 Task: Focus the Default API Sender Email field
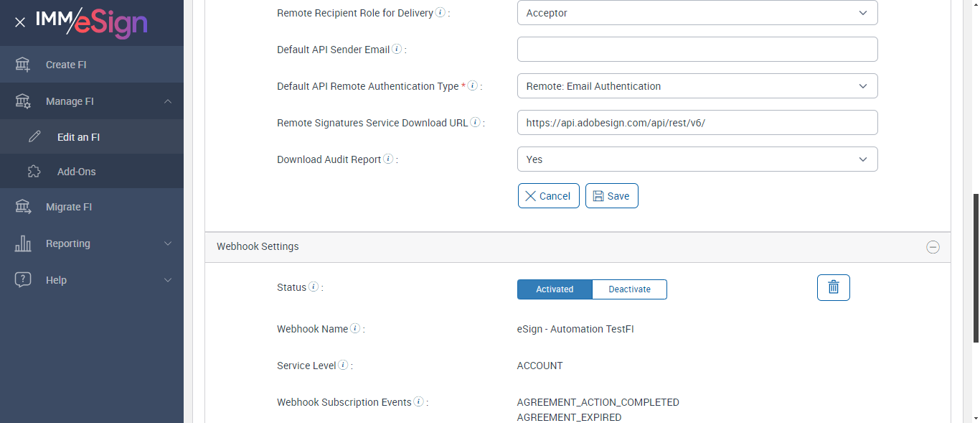click(697, 50)
